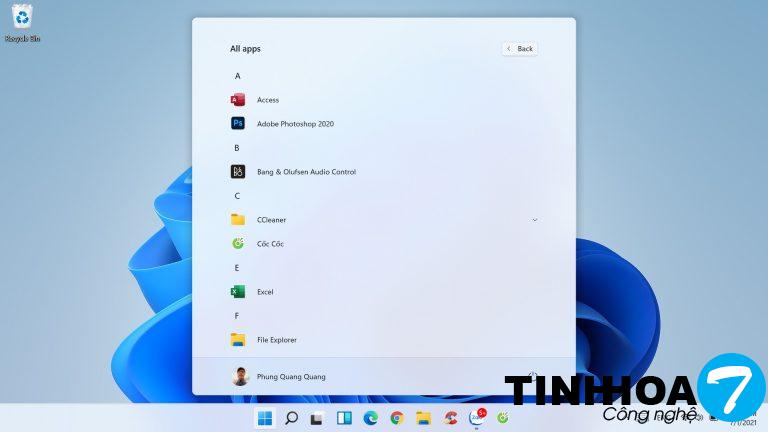
Task: Open File Explorer in the apps list
Action: tap(276, 340)
